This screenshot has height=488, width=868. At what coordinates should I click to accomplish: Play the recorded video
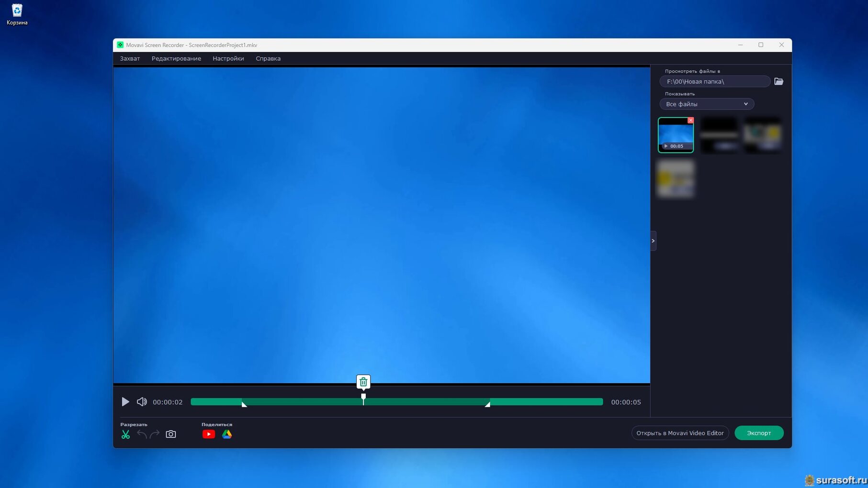[x=125, y=402]
